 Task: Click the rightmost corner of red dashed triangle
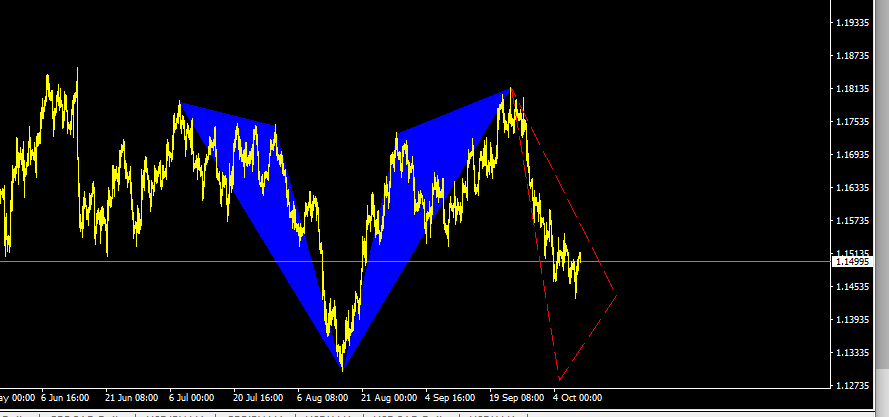click(616, 295)
